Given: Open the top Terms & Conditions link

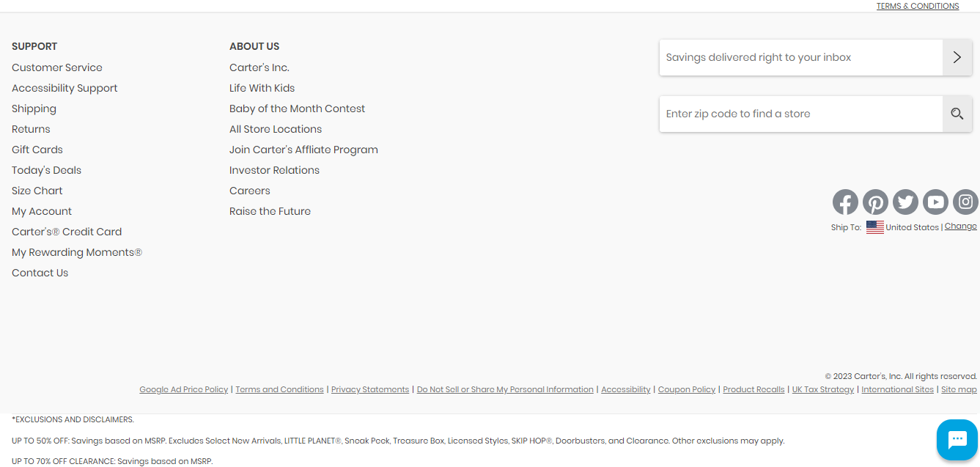Looking at the screenshot, I should [918, 6].
